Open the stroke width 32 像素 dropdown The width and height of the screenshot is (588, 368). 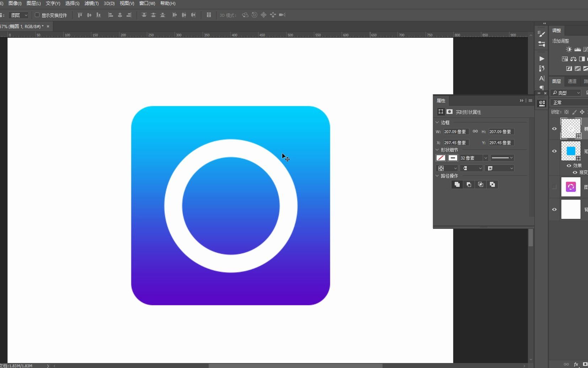485,158
